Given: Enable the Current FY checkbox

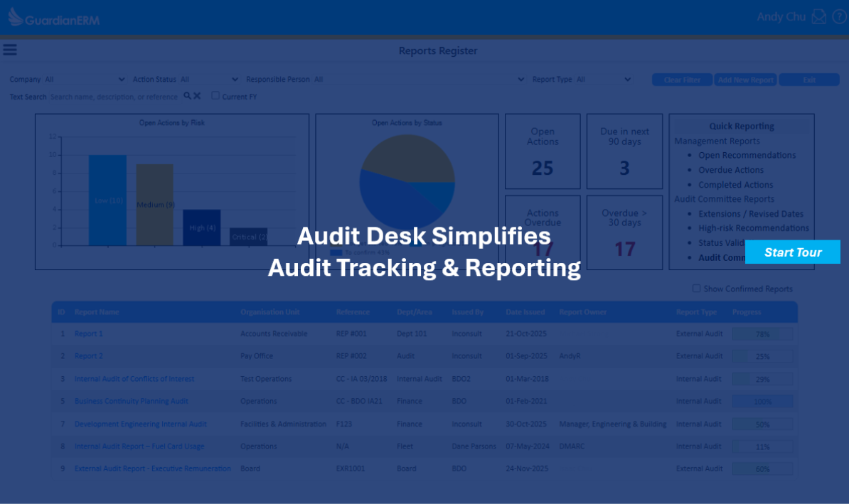Looking at the screenshot, I should pos(215,96).
